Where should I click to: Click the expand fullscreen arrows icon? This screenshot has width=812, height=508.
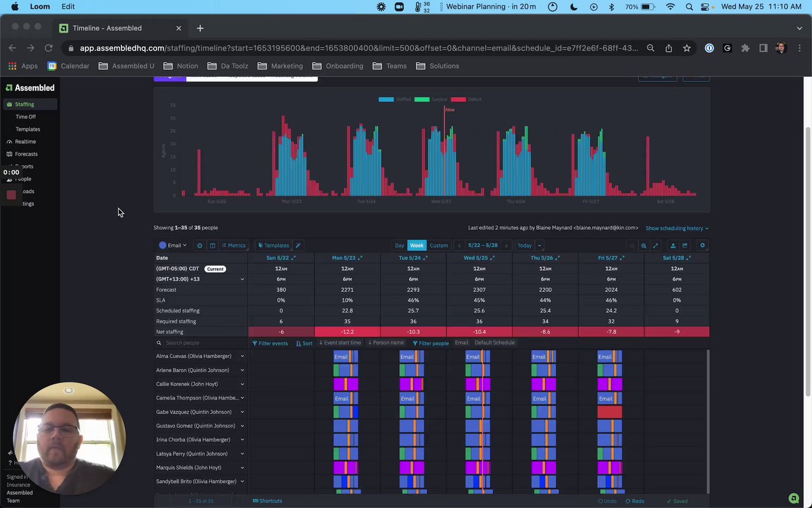pyautogui.click(x=655, y=246)
